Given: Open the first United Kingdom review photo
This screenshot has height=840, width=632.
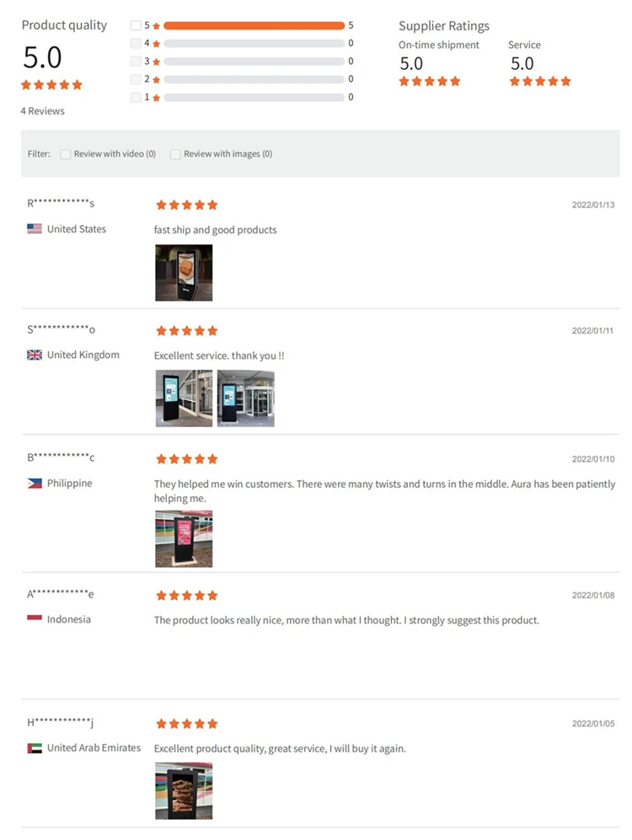Looking at the screenshot, I should coord(184,399).
